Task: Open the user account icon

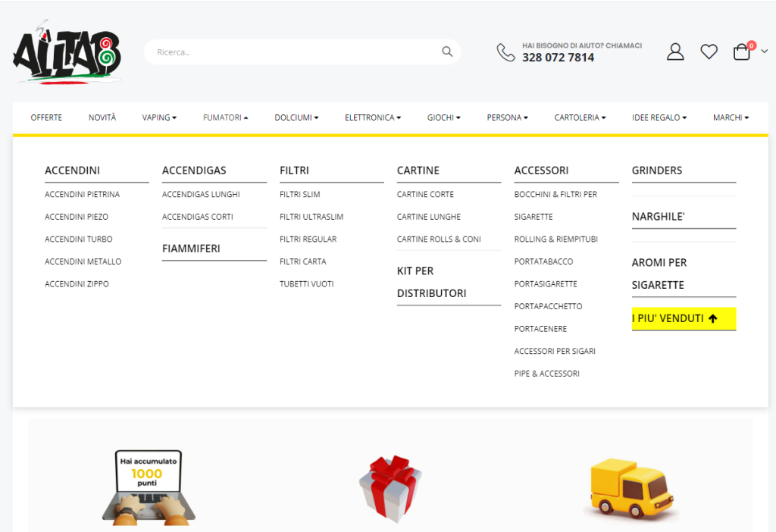Action: click(675, 52)
